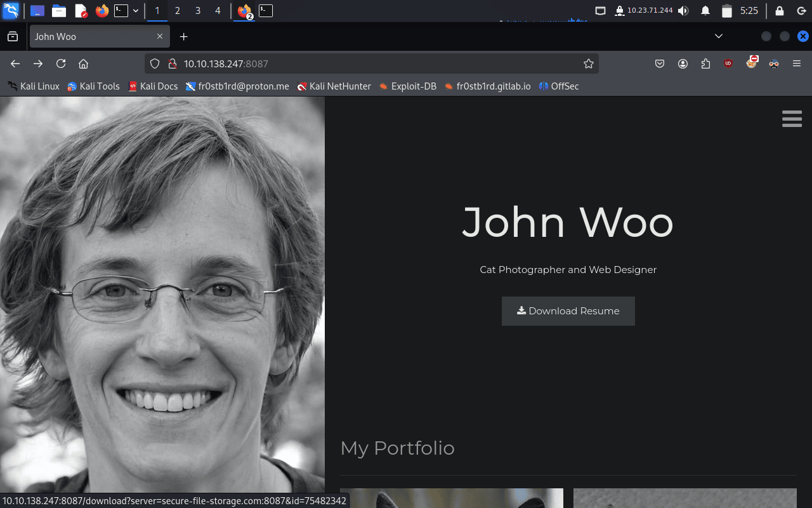The height and width of the screenshot is (508, 812).
Task: Open the Firefox extensions puzzle icon
Action: tap(705, 63)
